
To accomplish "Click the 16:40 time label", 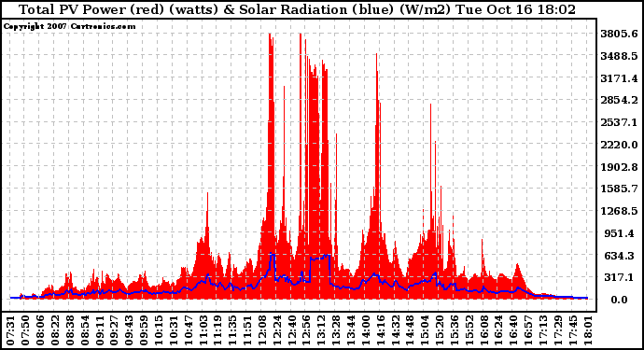I will (512, 330).
